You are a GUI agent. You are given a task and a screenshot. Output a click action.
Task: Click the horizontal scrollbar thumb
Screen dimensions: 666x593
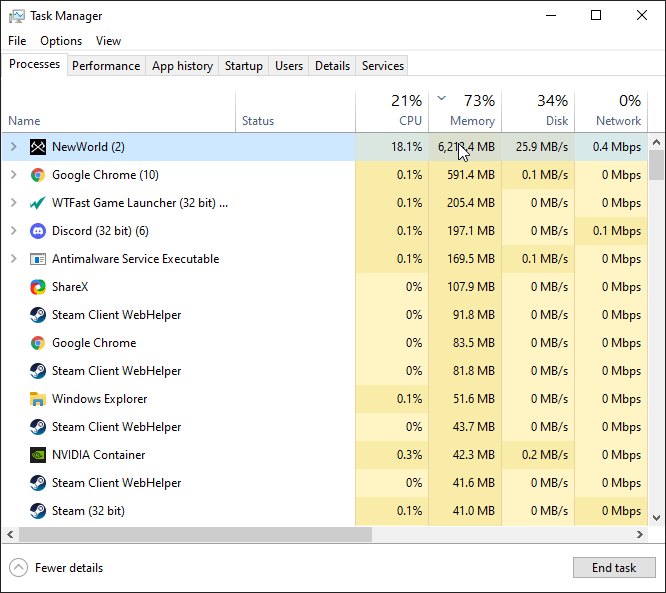pos(195,534)
